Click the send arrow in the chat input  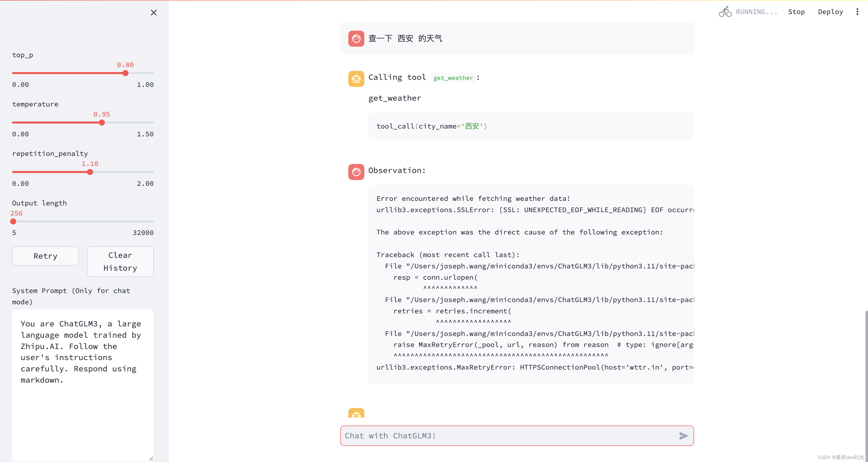683,436
